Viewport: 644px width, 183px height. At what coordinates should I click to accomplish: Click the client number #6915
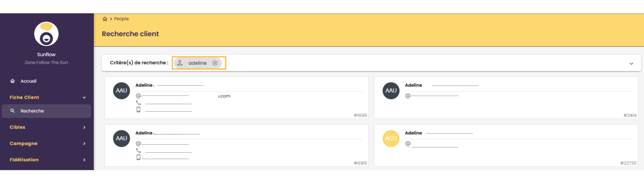tap(360, 163)
